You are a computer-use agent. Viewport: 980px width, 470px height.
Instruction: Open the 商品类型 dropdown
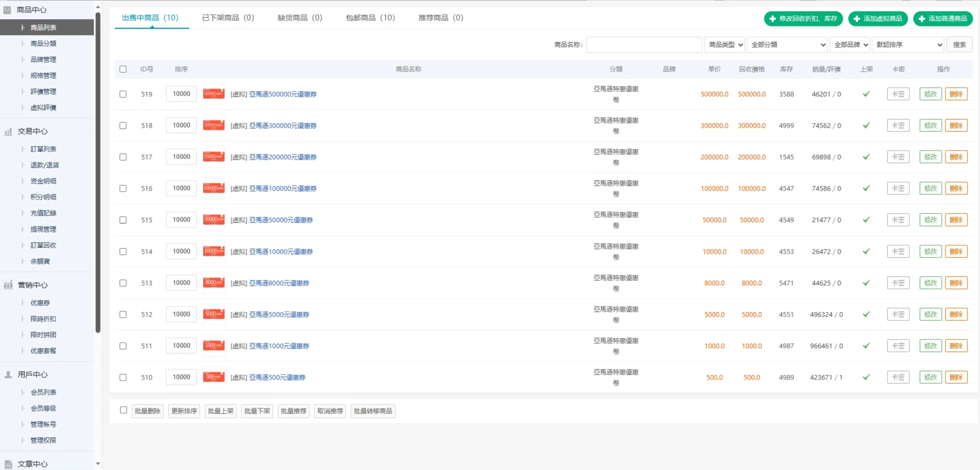pyautogui.click(x=724, y=45)
